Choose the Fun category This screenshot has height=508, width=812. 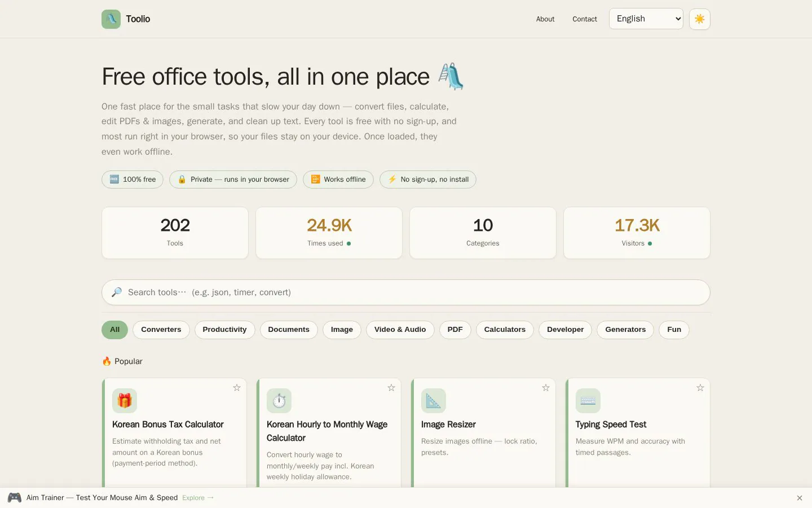(x=674, y=330)
